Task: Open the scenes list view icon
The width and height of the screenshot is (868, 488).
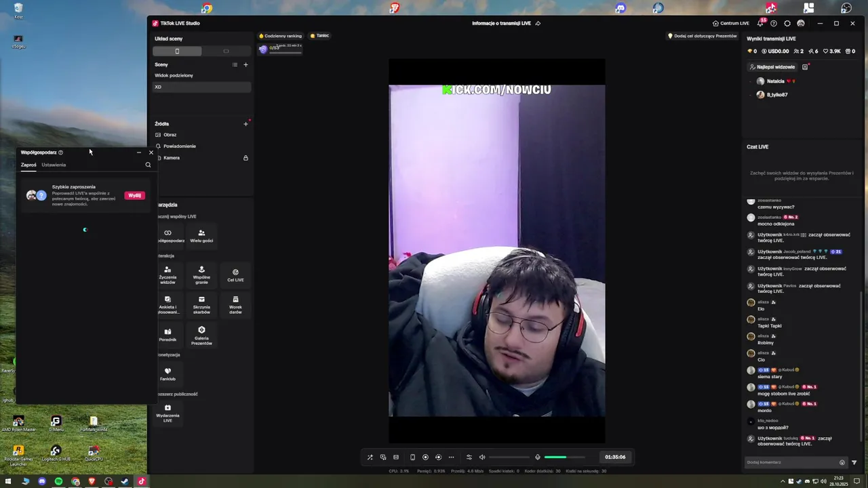Action: point(235,65)
